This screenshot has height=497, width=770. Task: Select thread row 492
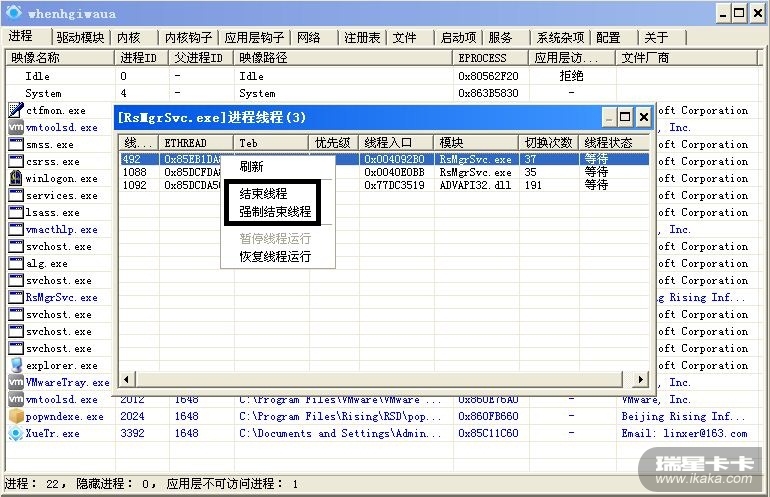click(x=385, y=159)
